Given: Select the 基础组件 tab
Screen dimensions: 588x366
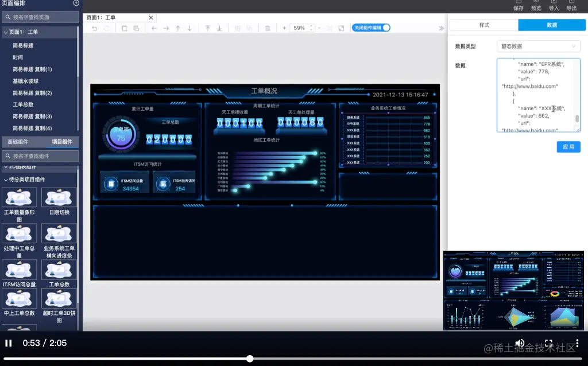Looking at the screenshot, I should pos(18,142).
